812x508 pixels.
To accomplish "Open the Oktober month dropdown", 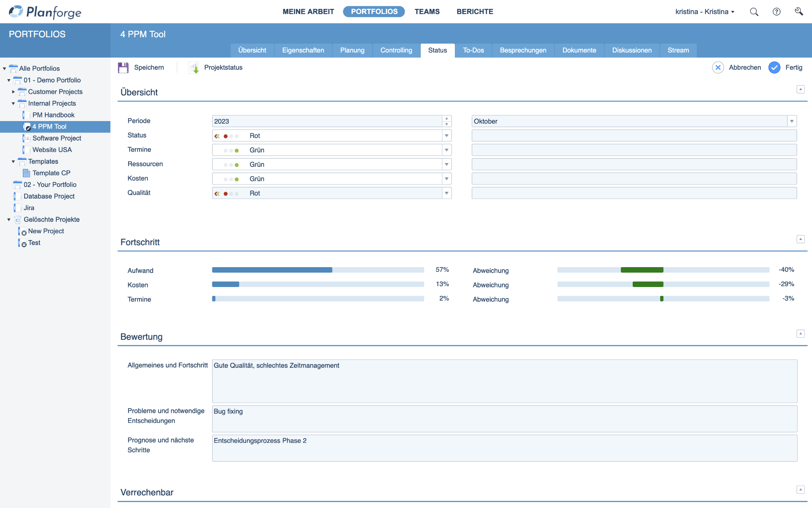I will click(792, 121).
